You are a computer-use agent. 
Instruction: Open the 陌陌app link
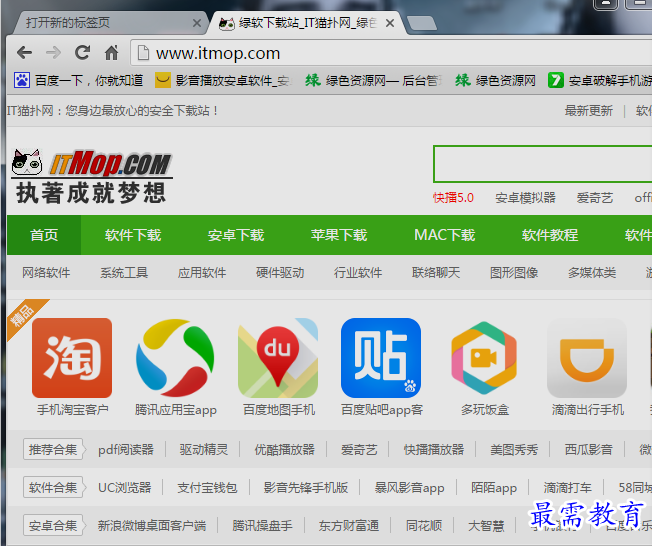coord(494,487)
